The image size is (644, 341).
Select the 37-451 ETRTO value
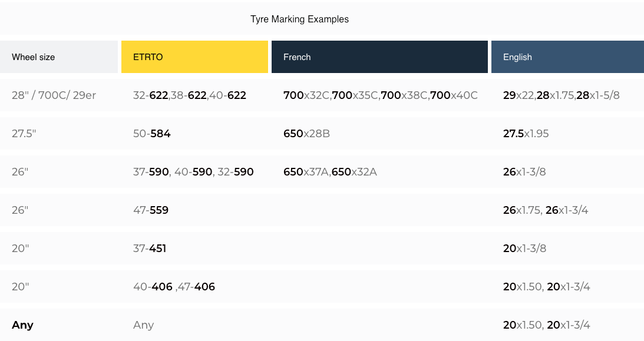[x=150, y=249]
